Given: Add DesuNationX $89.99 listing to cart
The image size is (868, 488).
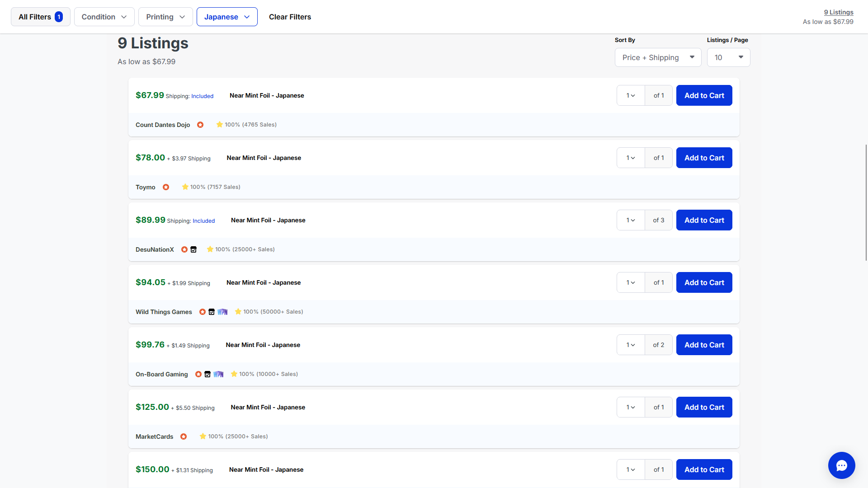Looking at the screenshot, I should click(x=704, y=220).
